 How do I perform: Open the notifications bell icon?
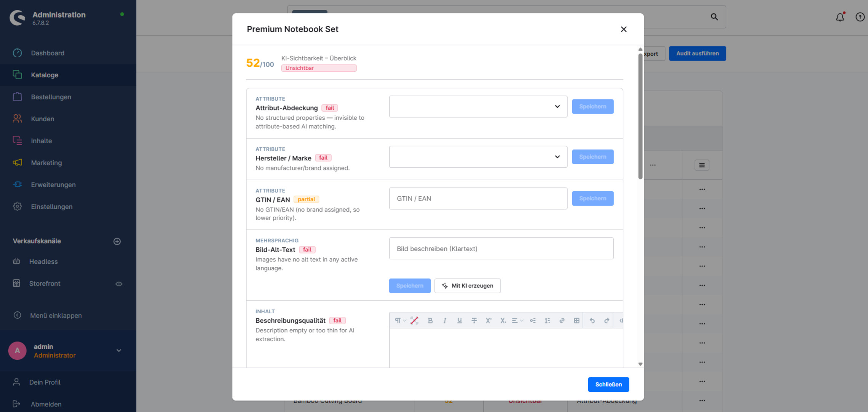tap(840, 17)
